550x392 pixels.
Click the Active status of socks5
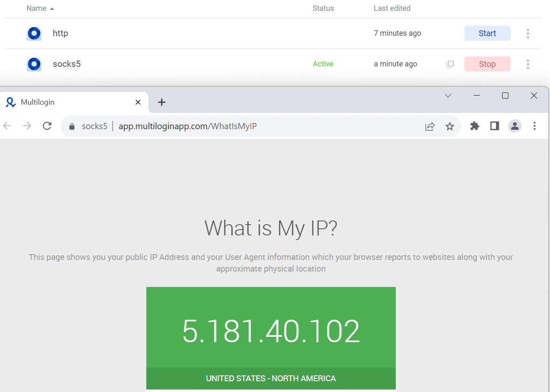323,64
